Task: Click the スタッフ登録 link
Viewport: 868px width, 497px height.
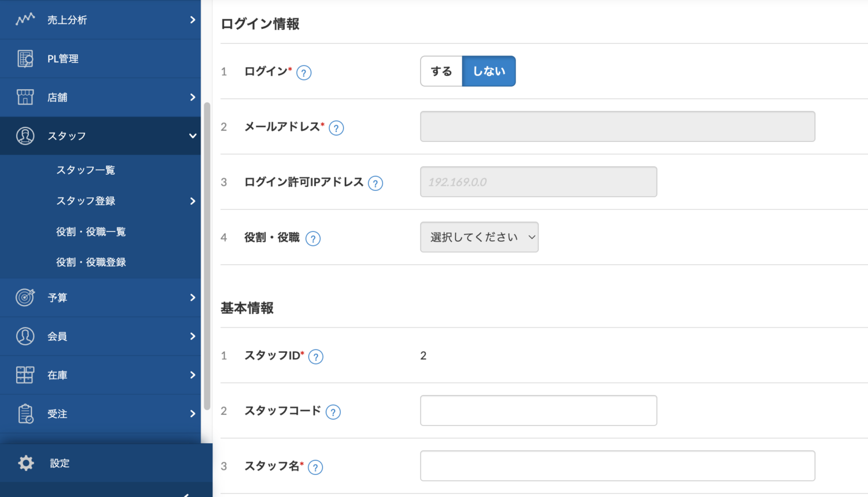Action: [85, 201]
